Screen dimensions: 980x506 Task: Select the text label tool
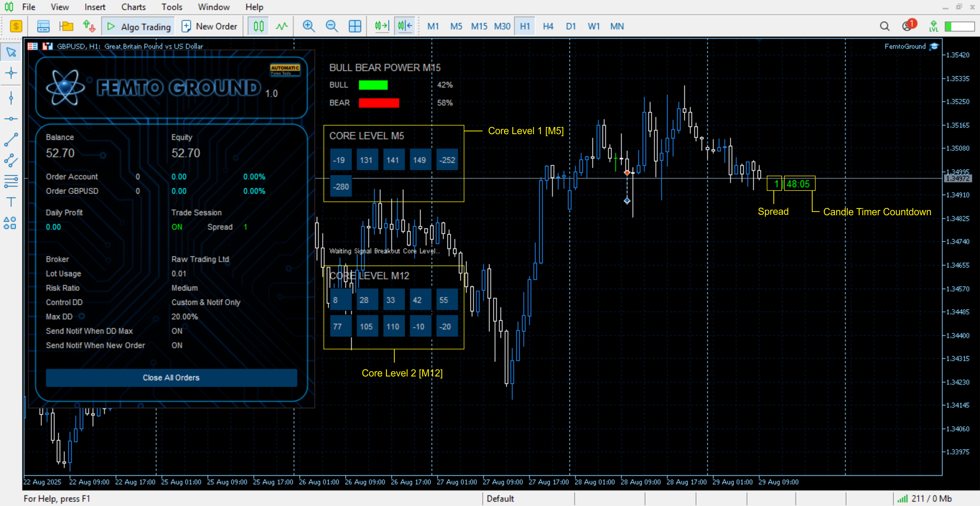pyautogui.click(x=11, y=202)
